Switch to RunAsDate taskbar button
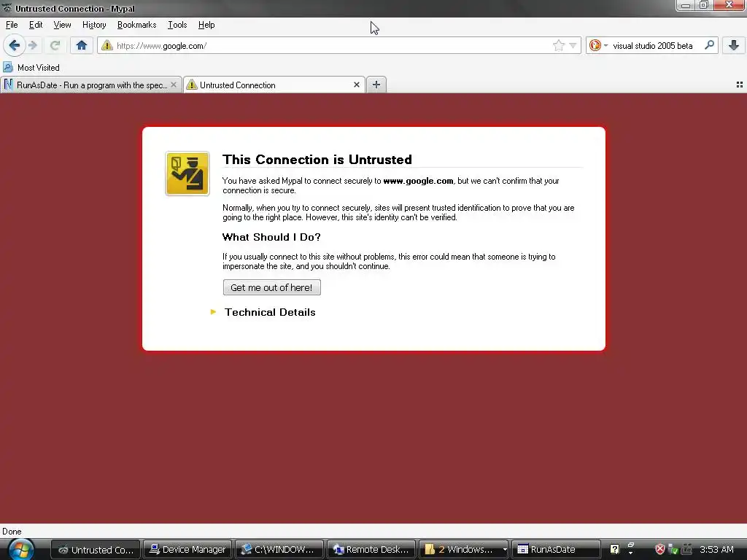This screenshot has width=747, height=560. tap(555, 550)
